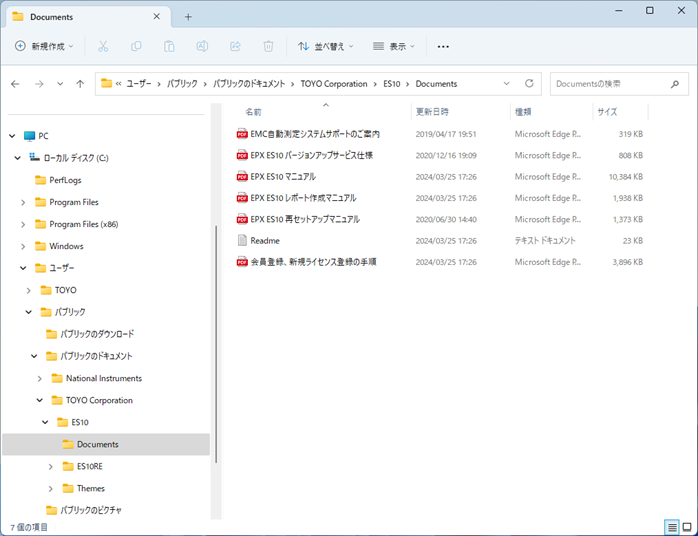Expand the National Instruments folder node
The height and width of the screenshot is (536, 698).
click(40, 378)
